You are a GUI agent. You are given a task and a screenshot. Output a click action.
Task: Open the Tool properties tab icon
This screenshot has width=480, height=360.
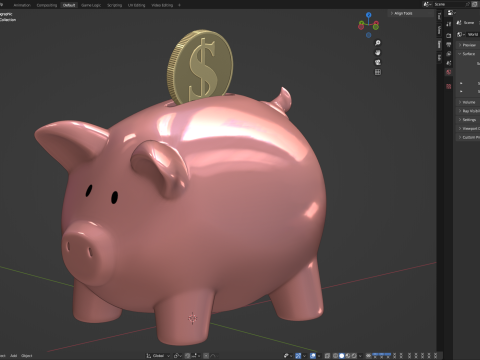click(x=449, y=24)
